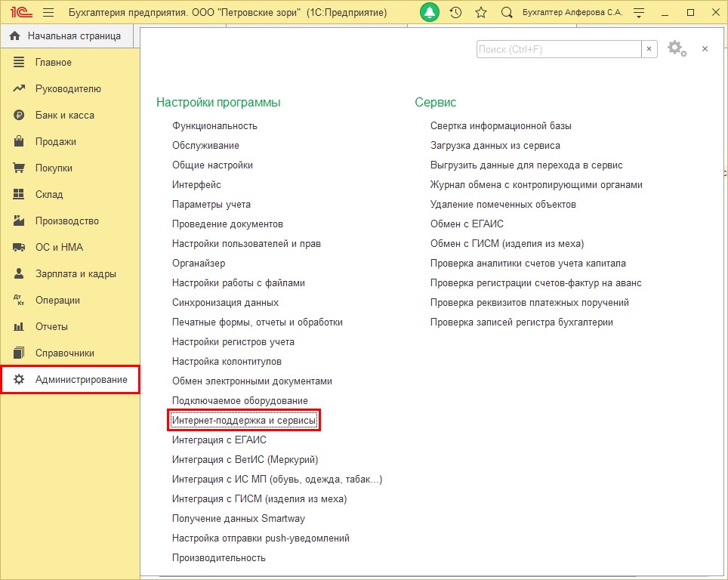Click the green notifications bell icon
The width and height of the screenshot is (728, 580).
point(430,13)
